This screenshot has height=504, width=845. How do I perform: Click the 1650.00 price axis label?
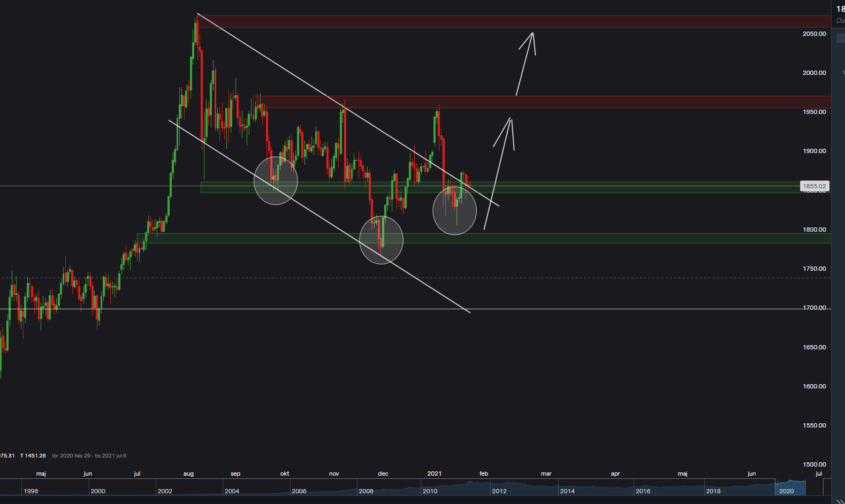point(814,347)
